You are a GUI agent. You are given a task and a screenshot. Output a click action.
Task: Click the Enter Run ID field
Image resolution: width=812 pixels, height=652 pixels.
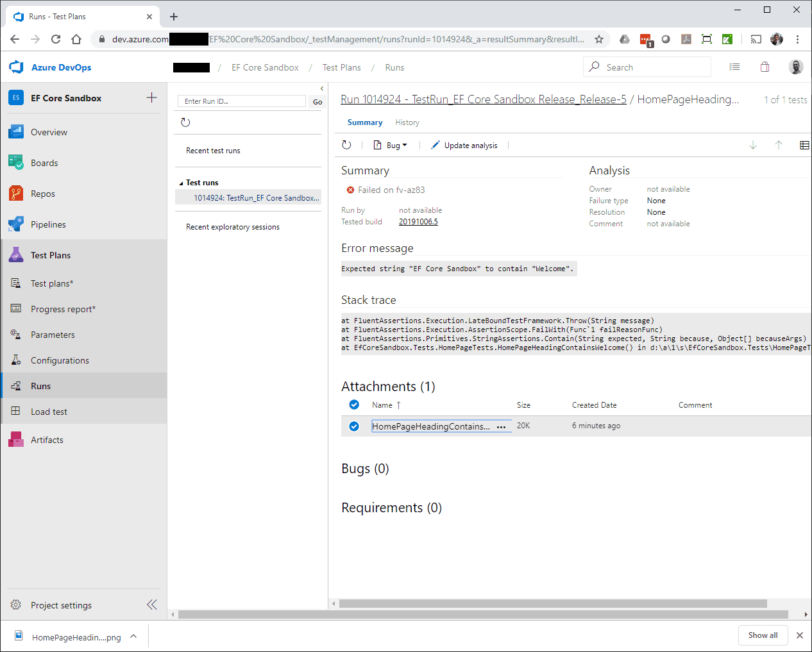coord(241,101)
